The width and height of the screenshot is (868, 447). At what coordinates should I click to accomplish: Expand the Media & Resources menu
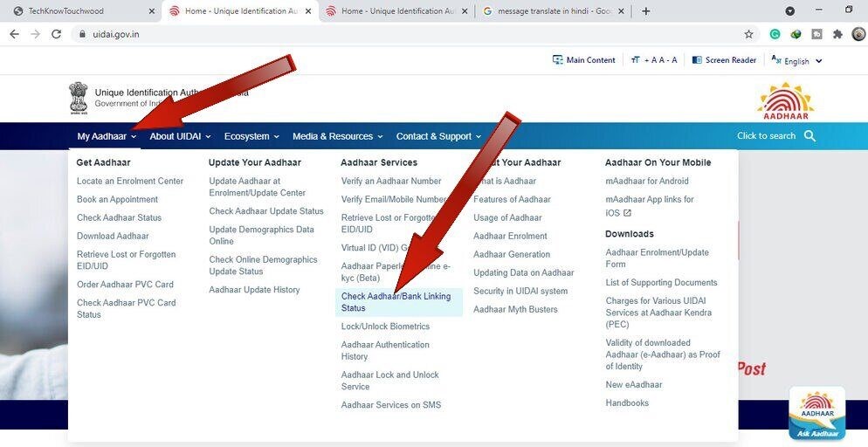click(x=338, y=136)
